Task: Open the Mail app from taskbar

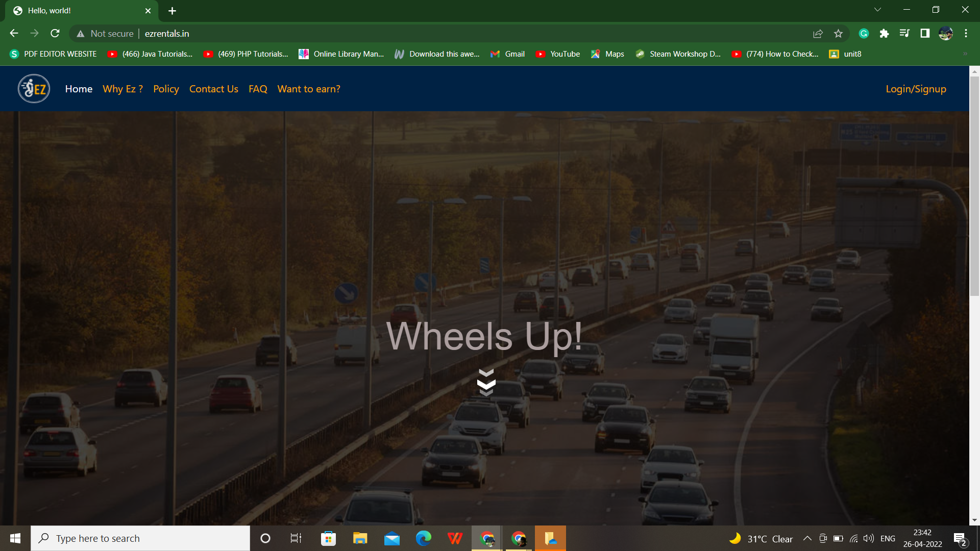Action: tap(392, 538)
